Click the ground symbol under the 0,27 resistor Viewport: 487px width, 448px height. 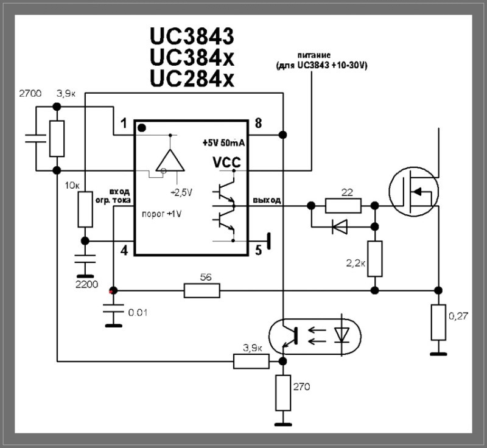click(x=438, y=354)
